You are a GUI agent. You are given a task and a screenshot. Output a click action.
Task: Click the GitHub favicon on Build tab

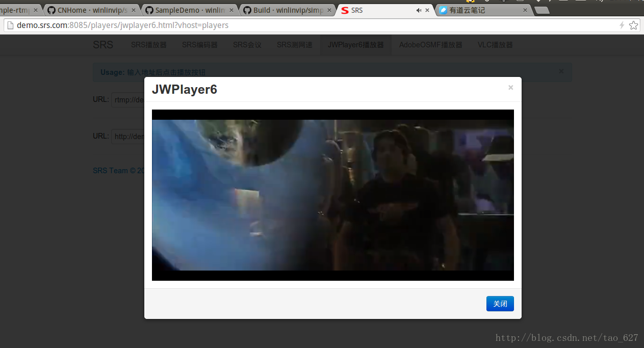[247, 10]
